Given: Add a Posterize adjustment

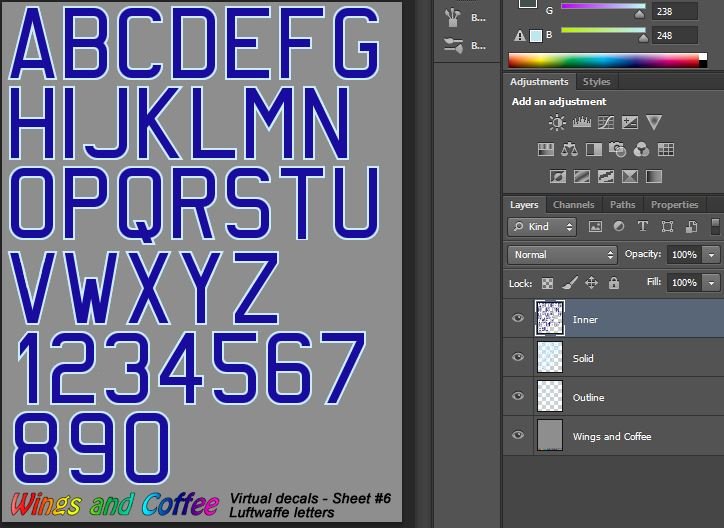Looking at the screenshot, I should tap(582, 176).
